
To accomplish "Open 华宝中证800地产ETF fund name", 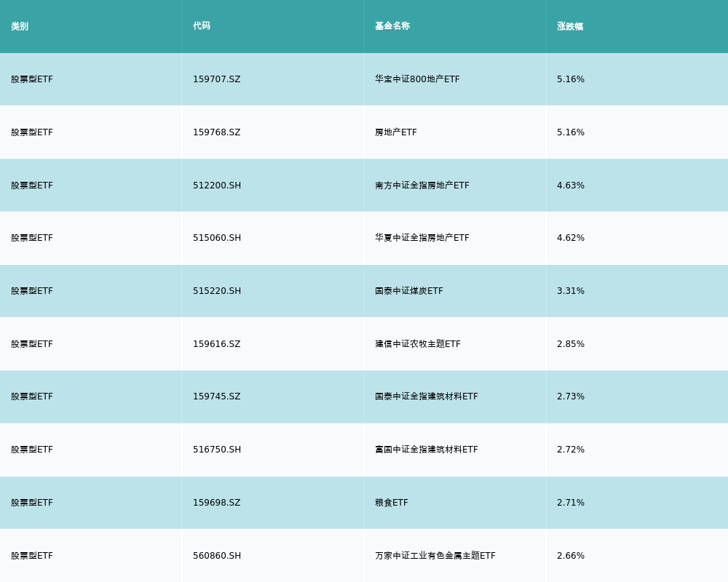I will coord(417,79).
